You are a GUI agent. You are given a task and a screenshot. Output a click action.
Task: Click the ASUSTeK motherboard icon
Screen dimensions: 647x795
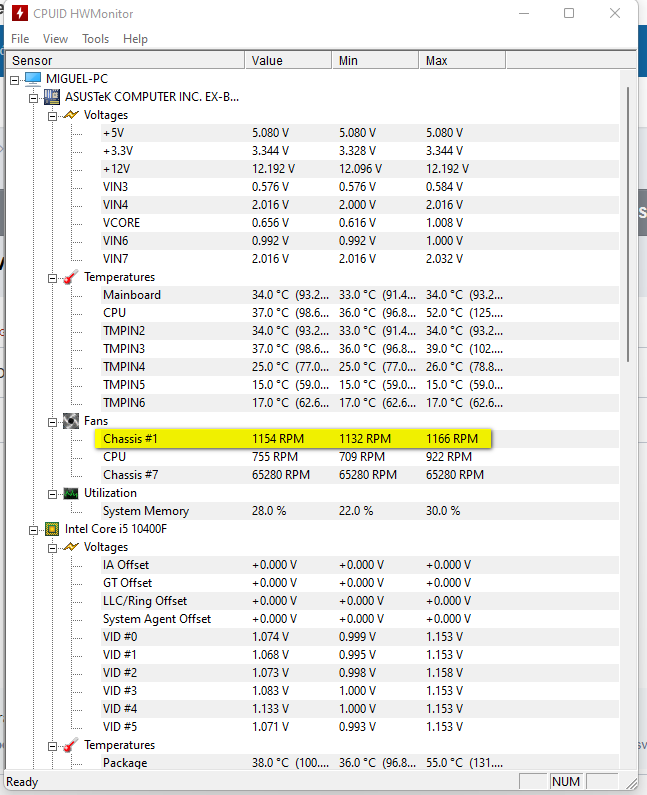pos(52,96)
